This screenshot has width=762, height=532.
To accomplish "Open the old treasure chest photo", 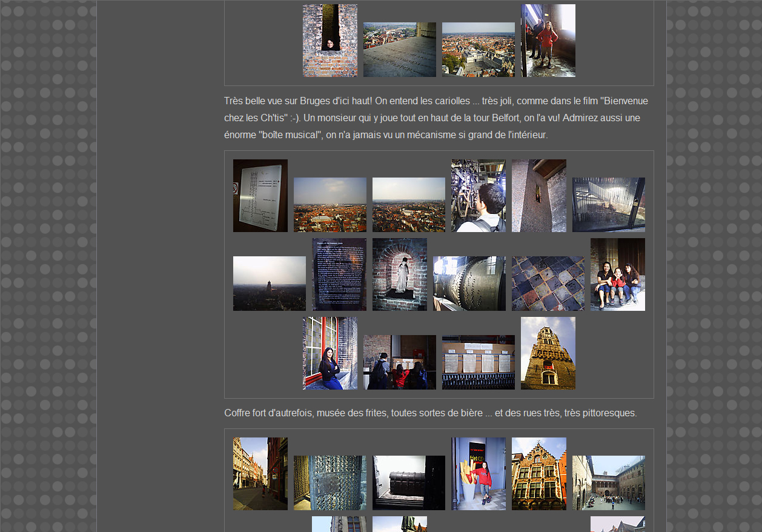I will point(408,483).
